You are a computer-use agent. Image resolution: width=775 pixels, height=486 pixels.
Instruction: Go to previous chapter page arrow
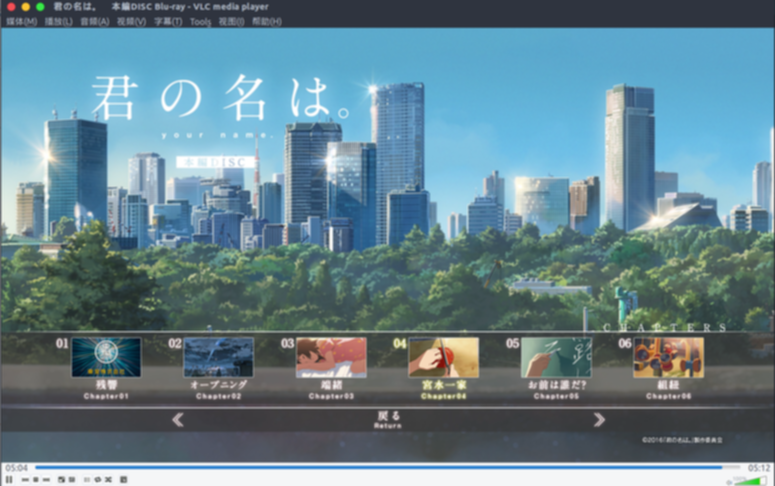point(178,420)
